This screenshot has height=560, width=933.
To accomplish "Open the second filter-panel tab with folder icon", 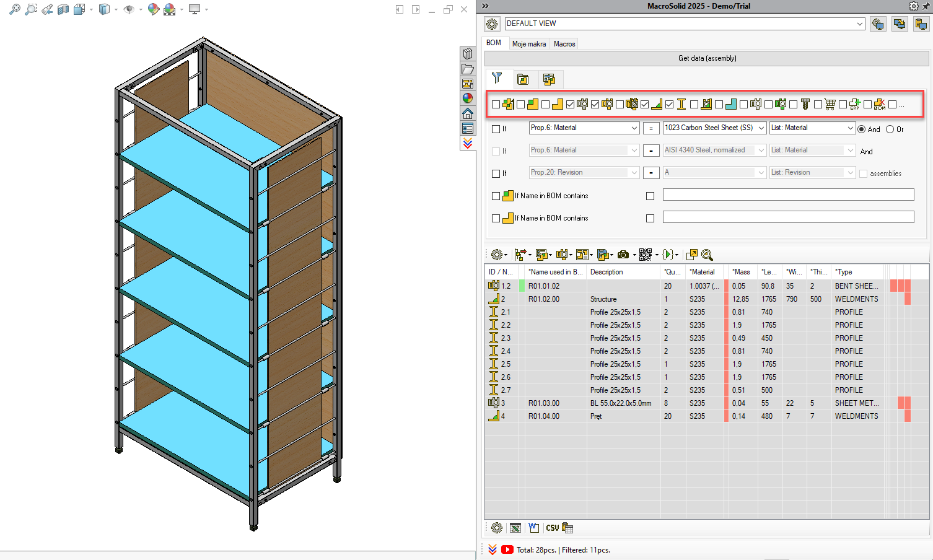I will click(x=523, y=79).
